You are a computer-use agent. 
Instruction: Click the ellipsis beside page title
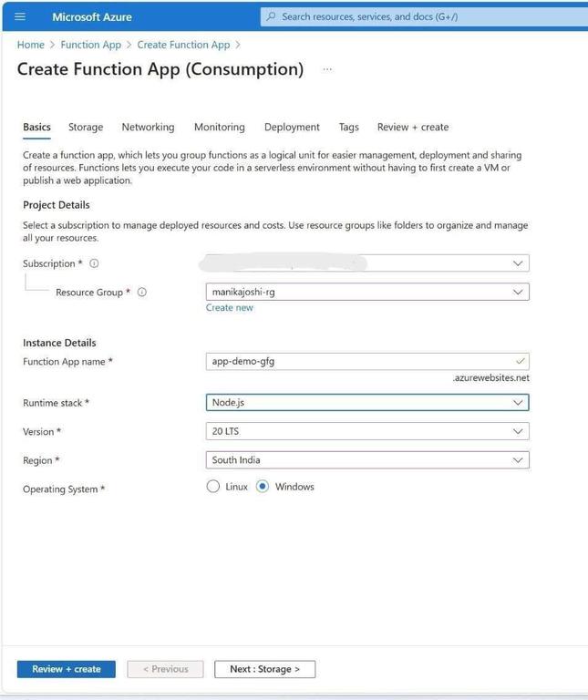point(327,69)
